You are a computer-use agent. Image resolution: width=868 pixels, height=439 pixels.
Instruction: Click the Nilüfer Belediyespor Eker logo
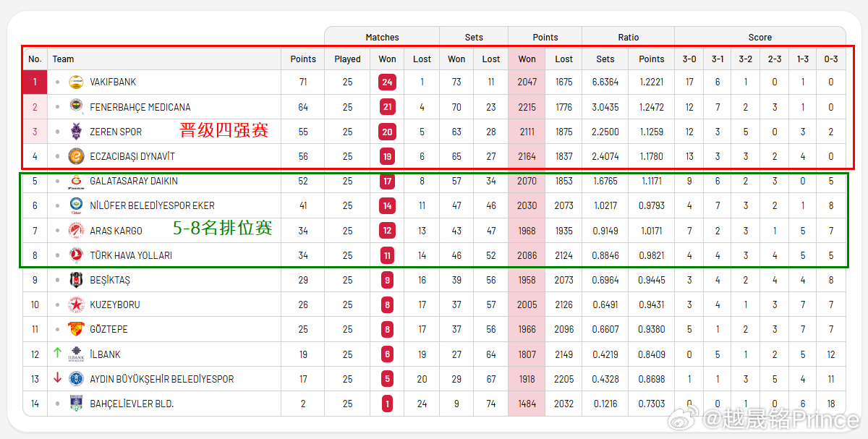click(76, 205)
